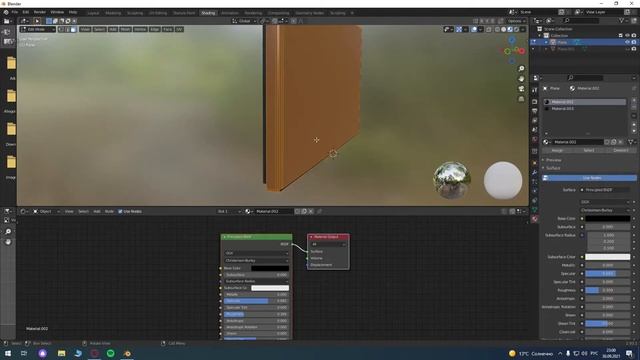This screenshot has height=360, width=640.
Task: Toggle perspective/orthographic grid gizmo in viewport
Action: coord(521,99)
